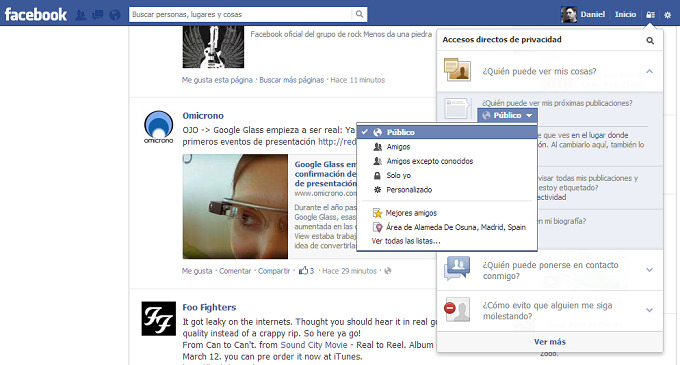
Task: Go to Inicio in the top bar
Action: [625, 14]
